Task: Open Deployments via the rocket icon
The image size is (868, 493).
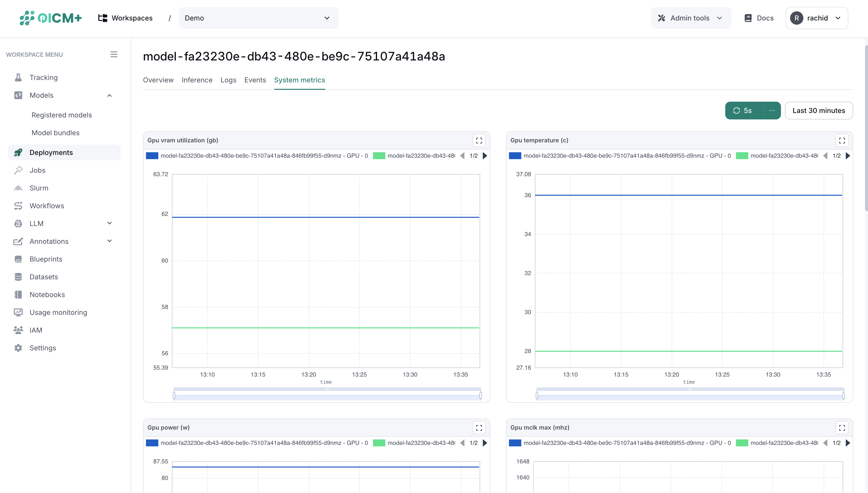Action: (x=18, y=152)
